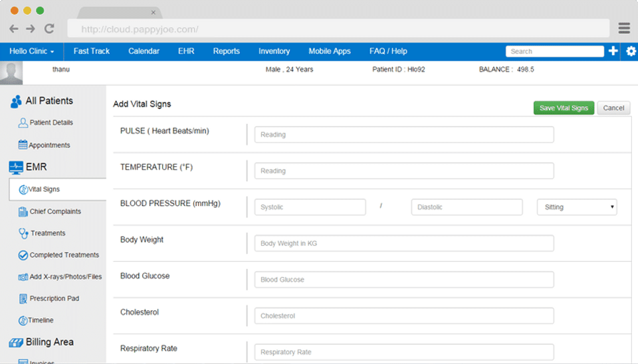This screenshot has width=638, height=364.
Task: Open the Hello Clinic dropdown
Action: (32, 51)
